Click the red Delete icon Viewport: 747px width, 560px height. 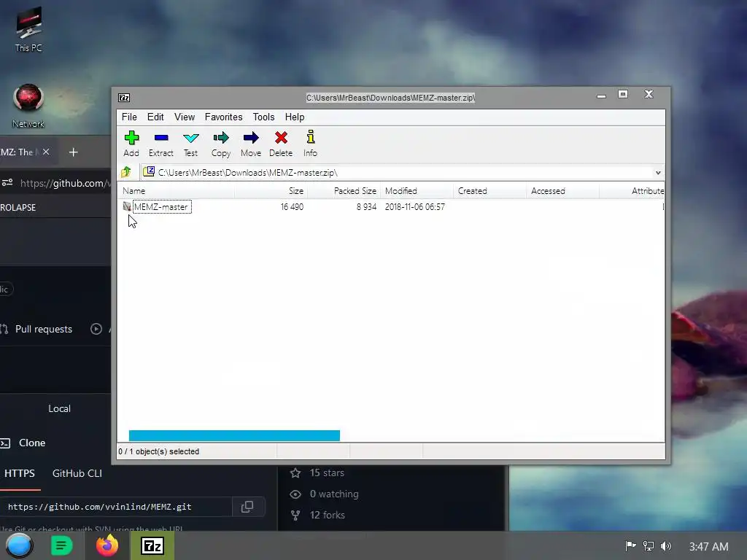pos(281,144)
